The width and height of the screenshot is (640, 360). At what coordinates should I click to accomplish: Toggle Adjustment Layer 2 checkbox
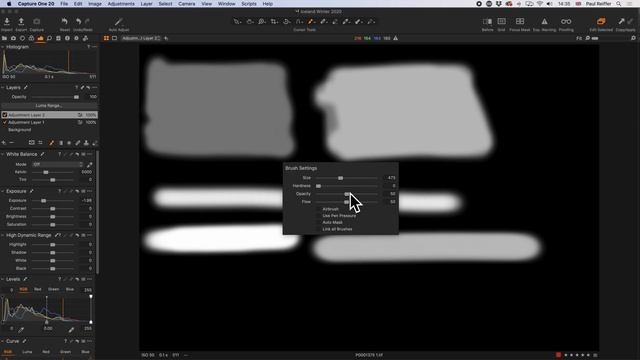[x=4, y=115]
